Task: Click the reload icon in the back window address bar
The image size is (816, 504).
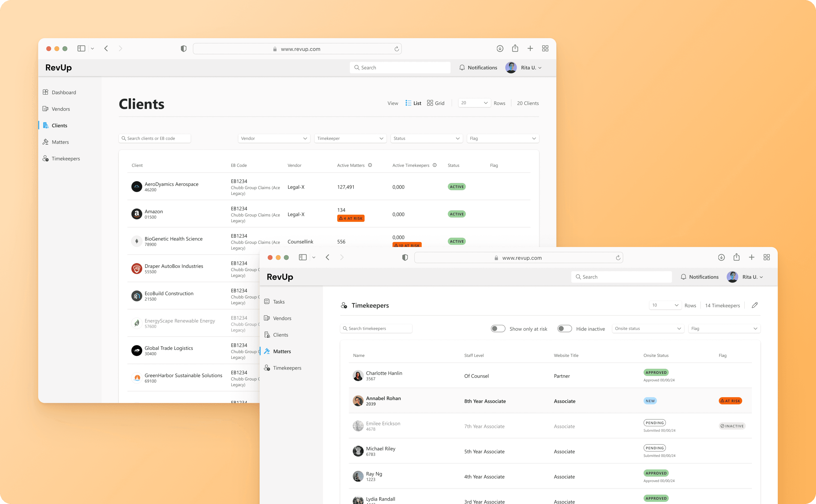Action: click(x=396, y=49)
